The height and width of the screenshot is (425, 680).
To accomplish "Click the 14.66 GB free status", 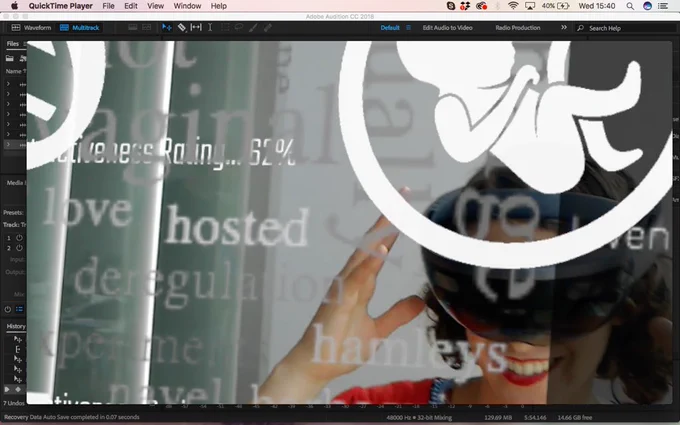I will pyautogui.click(x=575, y=418).
